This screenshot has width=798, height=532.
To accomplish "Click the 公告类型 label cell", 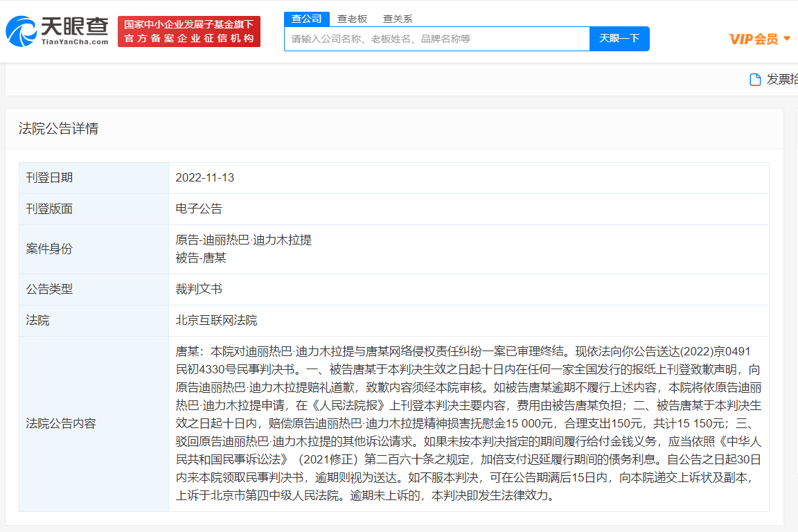I will coord(94,290).
